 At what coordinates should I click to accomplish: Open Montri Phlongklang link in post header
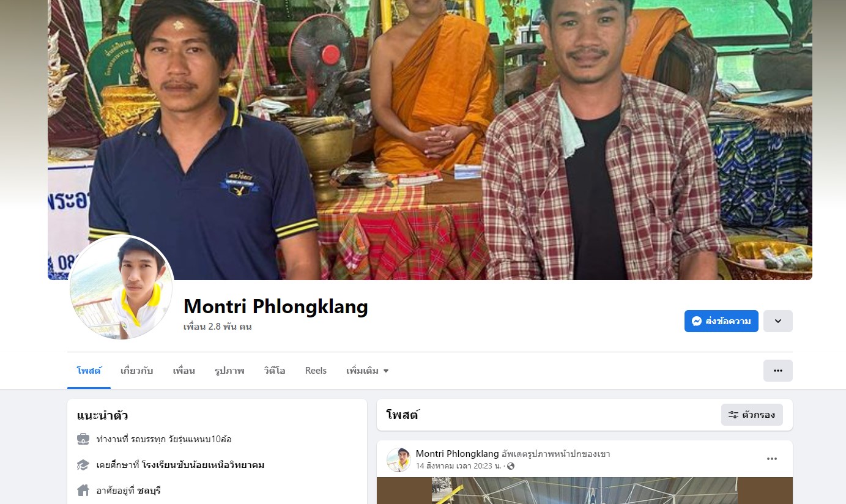458,454
